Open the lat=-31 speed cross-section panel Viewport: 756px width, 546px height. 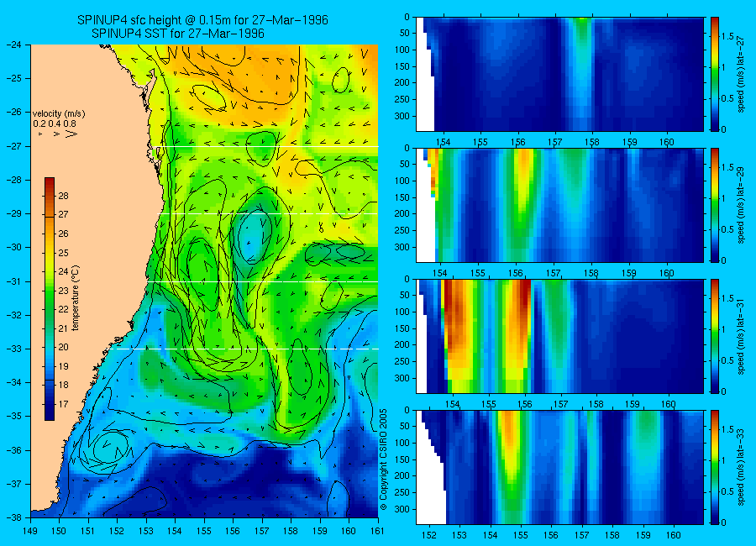pos(559,336)
